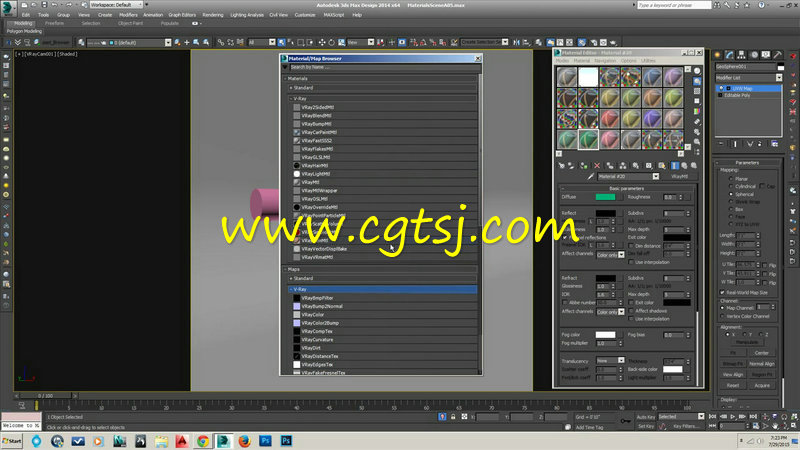Screen dimensions: 800x450
Task: Collapse the Materials section in the browser
Action: (285, 79)
